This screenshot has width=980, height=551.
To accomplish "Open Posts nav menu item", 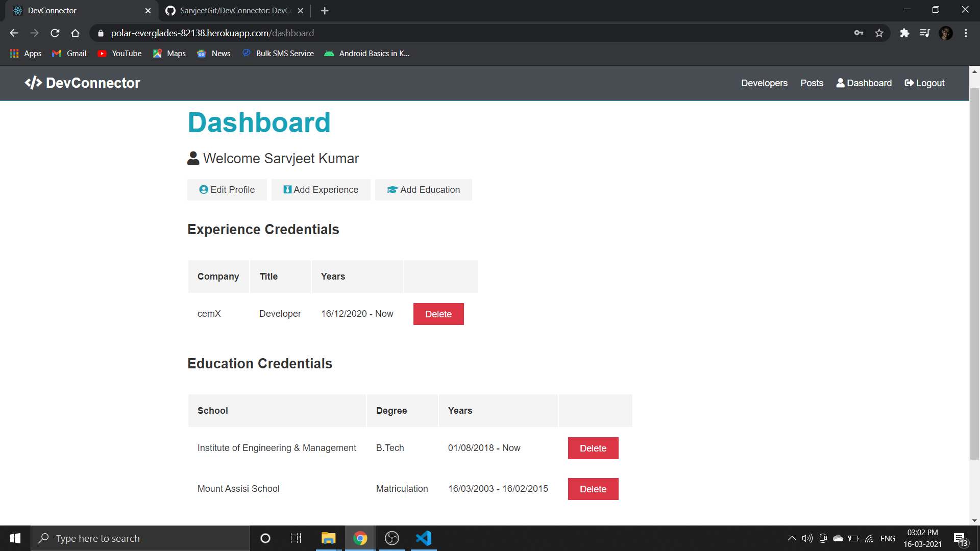I will coord(812,83).
